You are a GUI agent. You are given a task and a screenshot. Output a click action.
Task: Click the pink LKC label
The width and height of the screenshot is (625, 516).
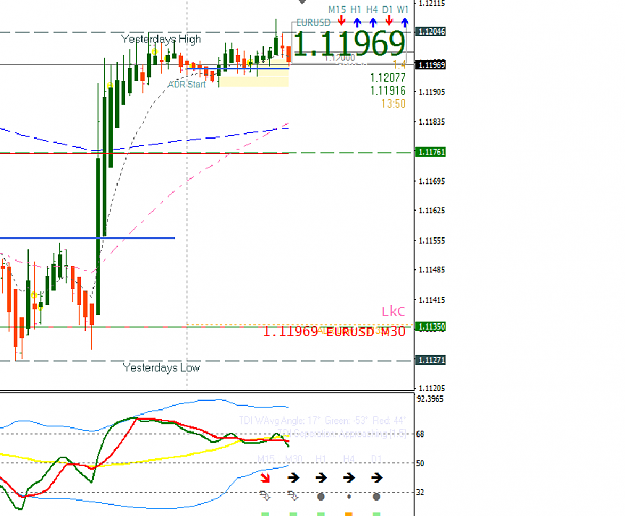tap(393, 311)
